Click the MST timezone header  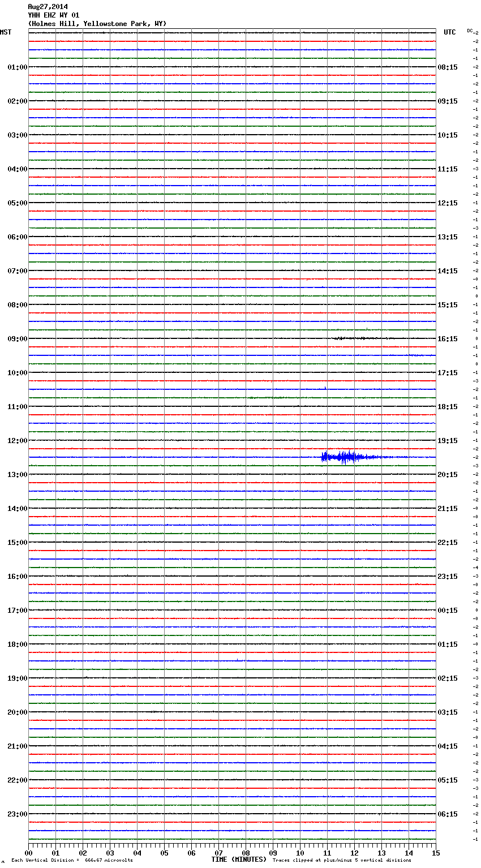pos(6,32)
